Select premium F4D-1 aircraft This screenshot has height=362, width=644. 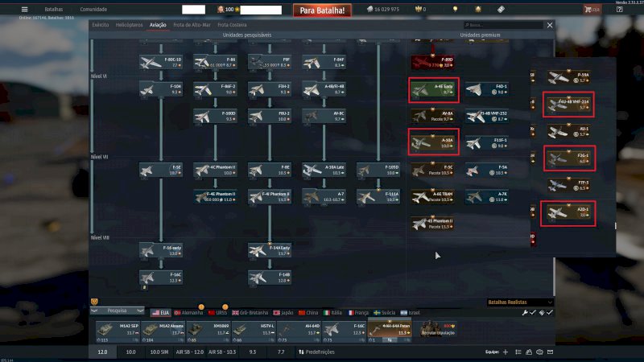tap(487, 89)
